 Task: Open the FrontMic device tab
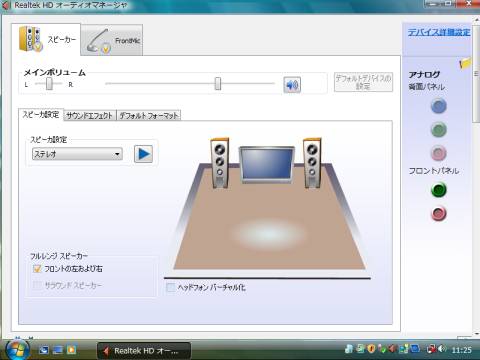pyautogui.click(x=112, y=40)
